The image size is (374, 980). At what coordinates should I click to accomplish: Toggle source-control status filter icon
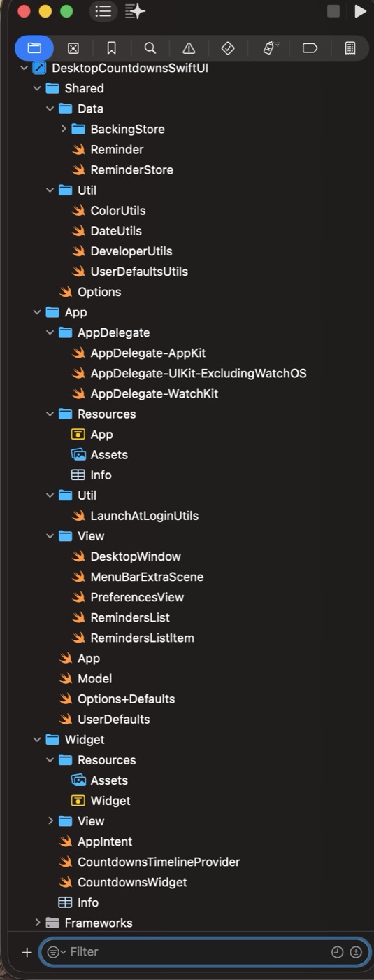[x=356, y=952]
